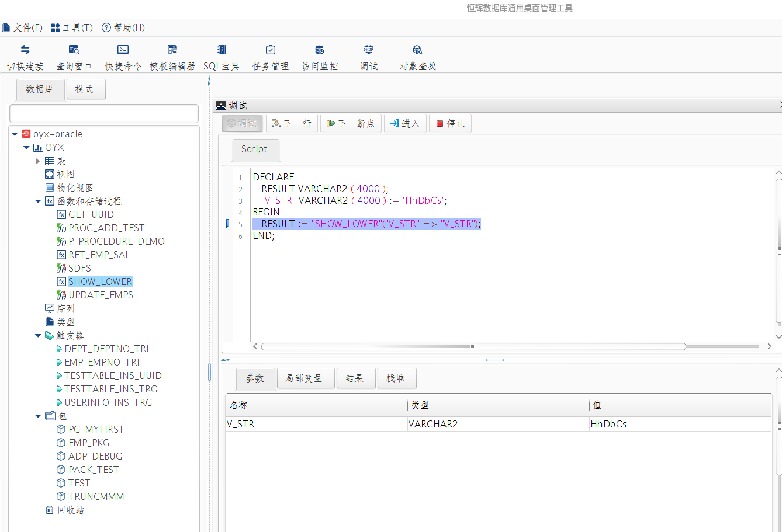Screen dimensions: 782x532
Task: Click the 物化视图 materialized view icon
Action: [50, 187]
